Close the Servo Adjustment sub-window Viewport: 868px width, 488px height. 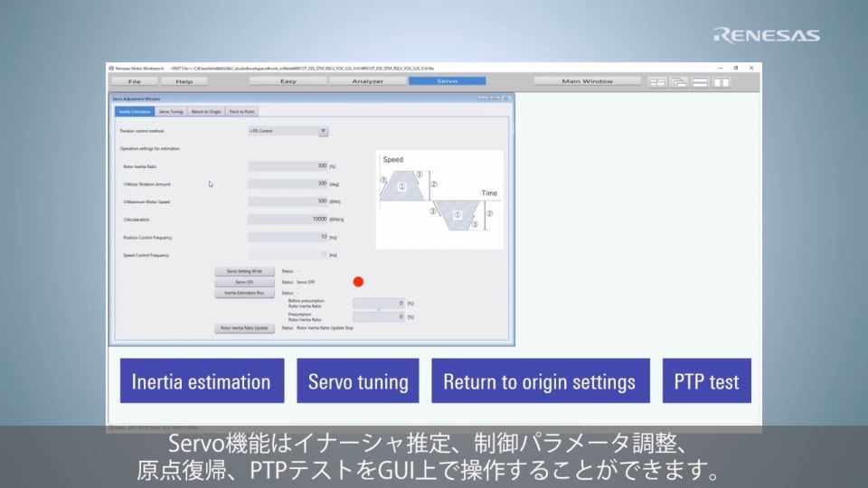tap(506, 99)
